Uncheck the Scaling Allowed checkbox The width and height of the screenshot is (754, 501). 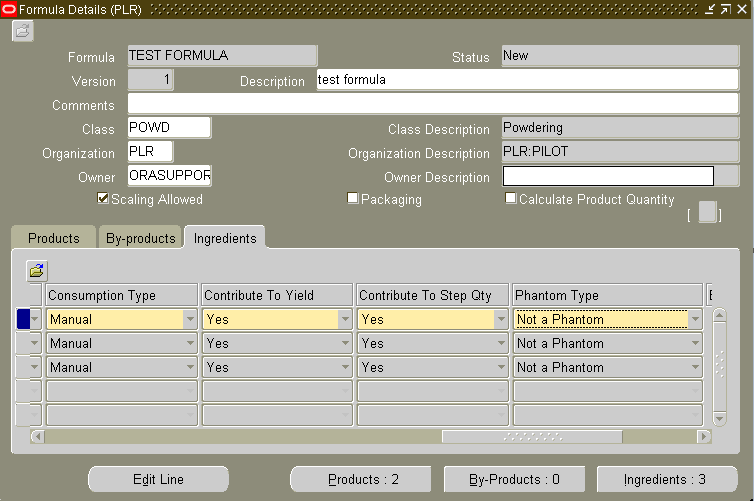pyautogui.click(x=103, y=198)
